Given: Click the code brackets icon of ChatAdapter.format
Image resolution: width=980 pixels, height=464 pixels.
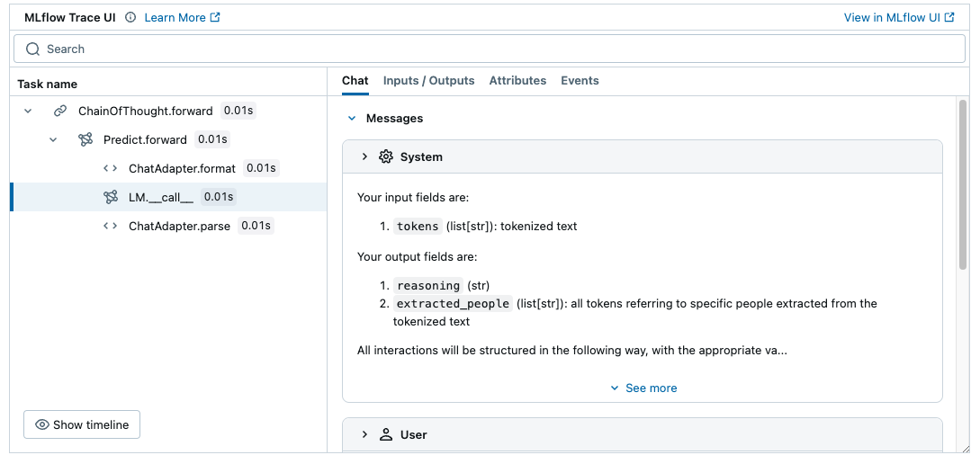Looking at the screenshot, I should click(x=111, y=169).
